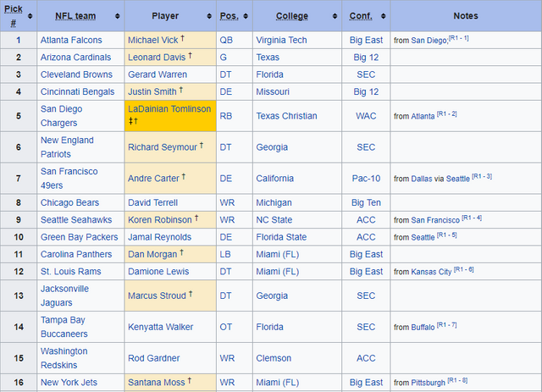The image size is (542, 392).
Task: Open Pittsburgh link in Jets notes
Action: [428, 383]
